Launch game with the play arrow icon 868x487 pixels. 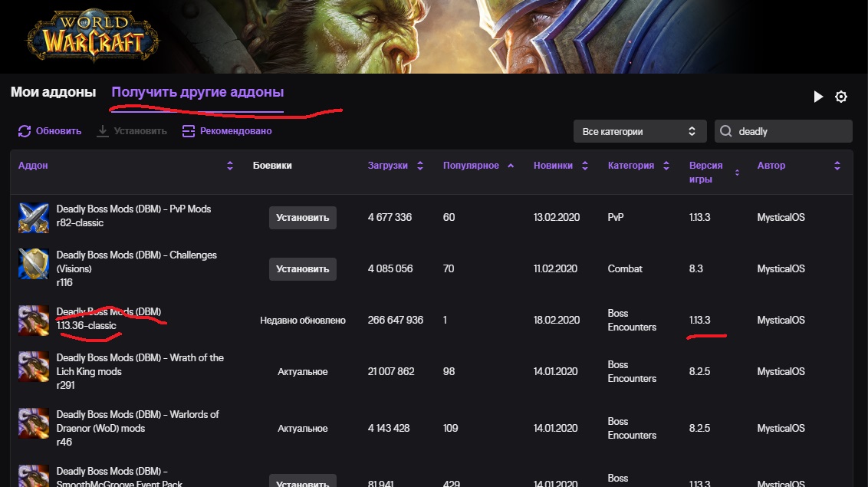tap(817, 97)
